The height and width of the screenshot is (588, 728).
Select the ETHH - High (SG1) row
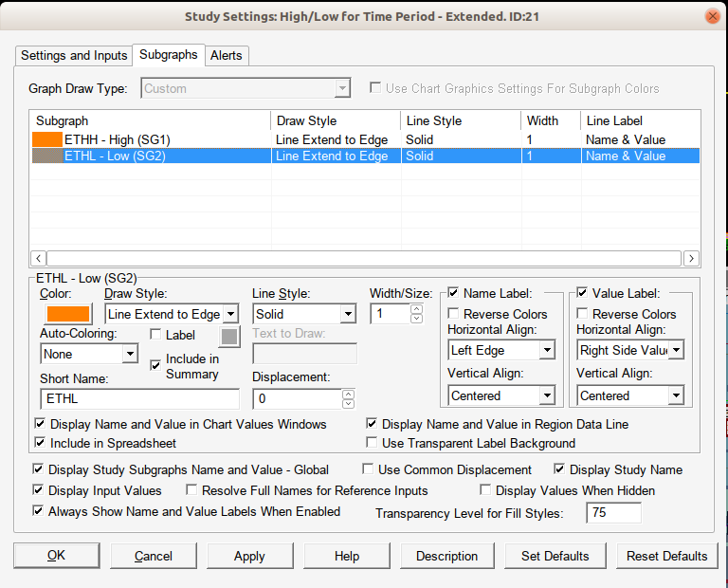pos(117,139)
